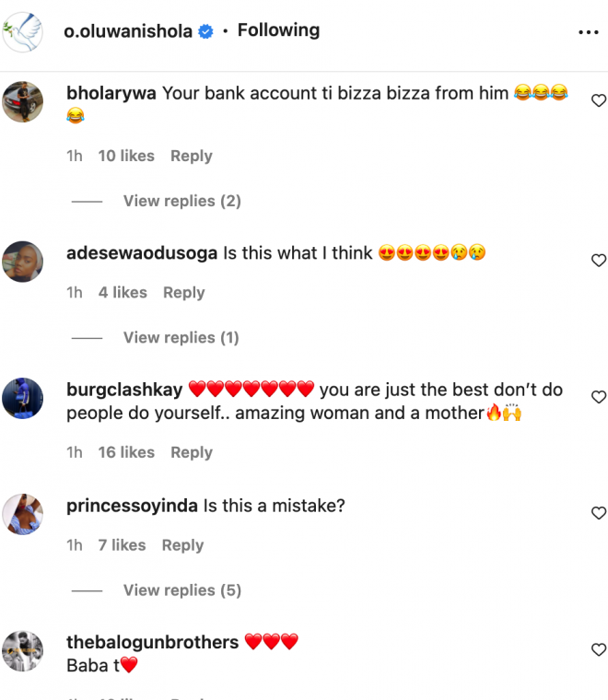The height and width of the screenshot is (700, 608).
Task: Tap the heart on princessoyinda's comment
Action: coord(598,513)
